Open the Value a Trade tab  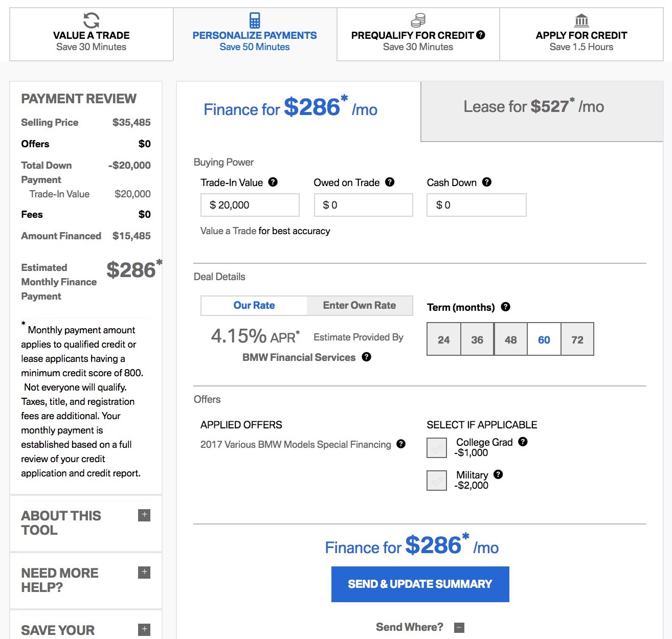92,34
